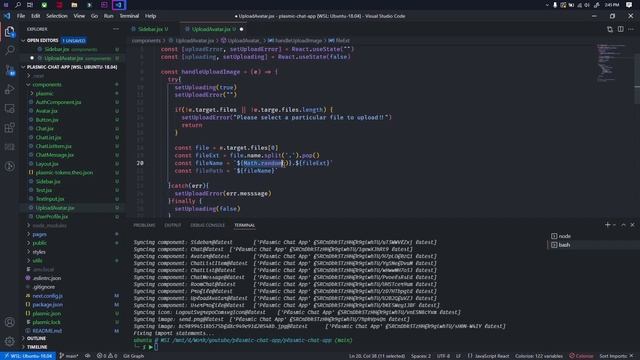Open the Edit menu

36,16
